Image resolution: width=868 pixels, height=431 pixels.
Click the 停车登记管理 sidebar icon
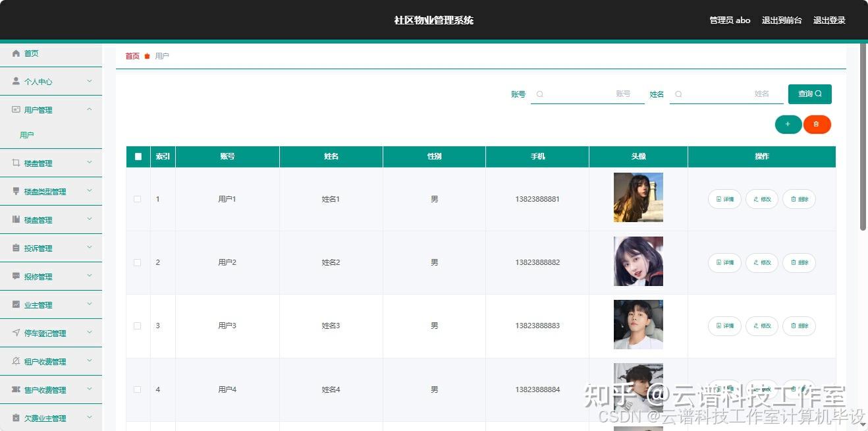(x=14, y=333)
